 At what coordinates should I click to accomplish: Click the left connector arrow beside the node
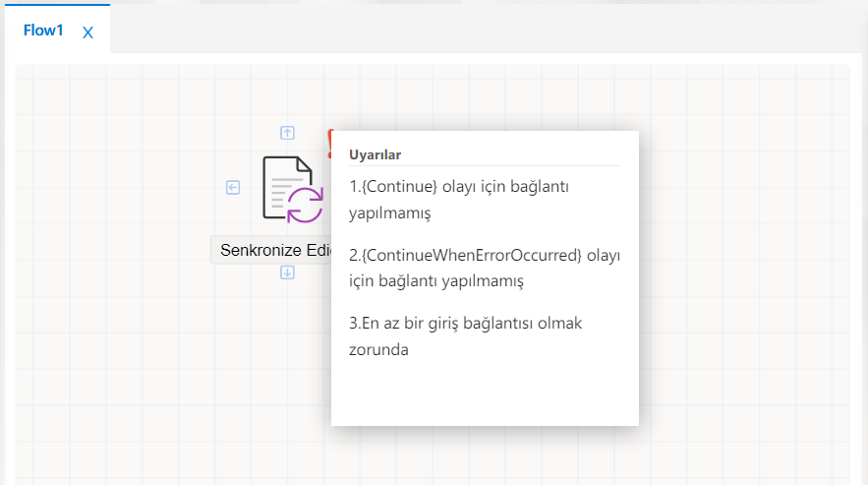(x=233, y=187)
